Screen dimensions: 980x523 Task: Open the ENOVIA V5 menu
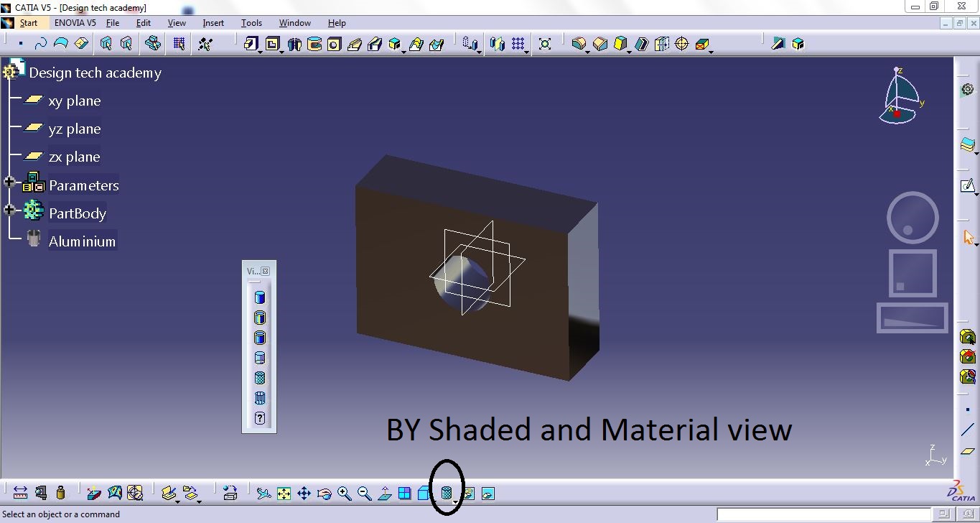coord(75,22)
